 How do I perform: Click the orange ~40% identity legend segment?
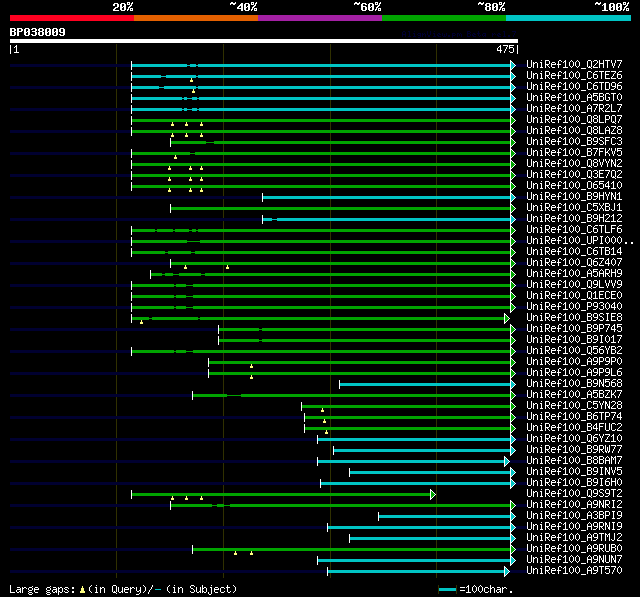click(x=196, y=18)
